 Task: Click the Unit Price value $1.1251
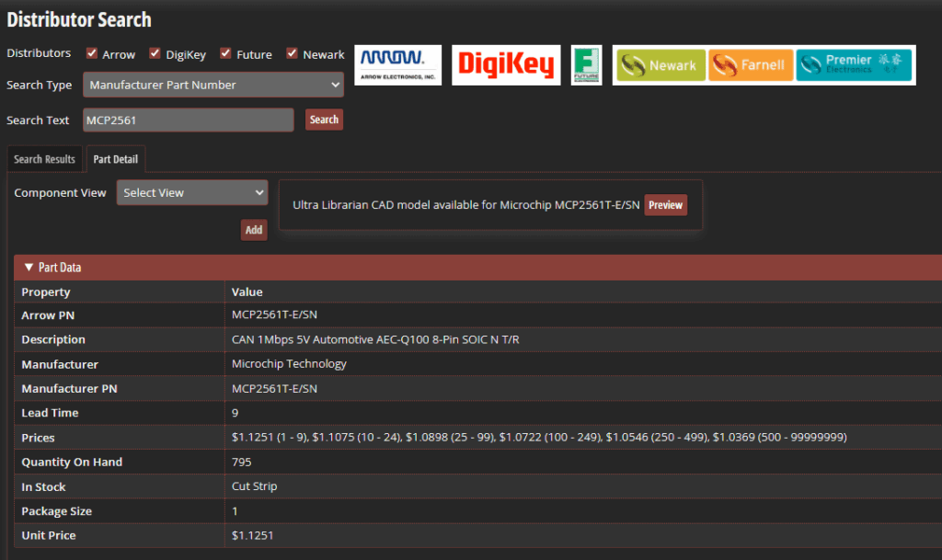click(x=252, y=535)
